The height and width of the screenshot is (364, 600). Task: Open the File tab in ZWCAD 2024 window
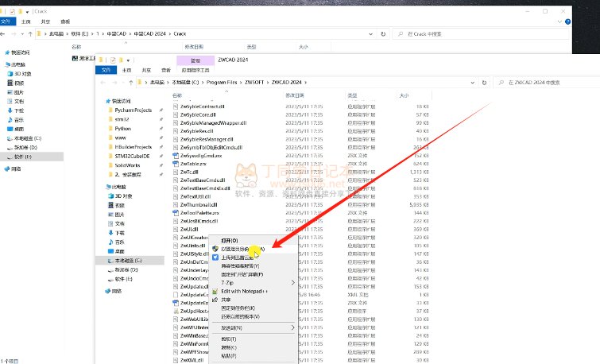[x=105, y=70]
